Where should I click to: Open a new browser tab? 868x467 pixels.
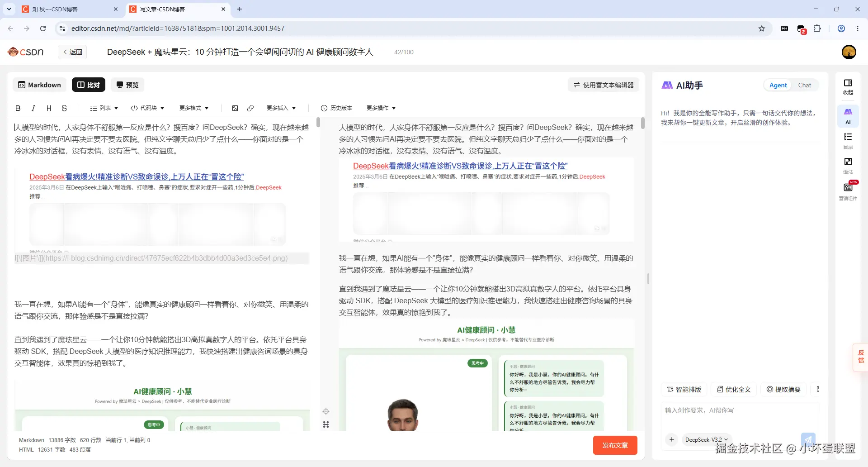[x=240, y=9]
